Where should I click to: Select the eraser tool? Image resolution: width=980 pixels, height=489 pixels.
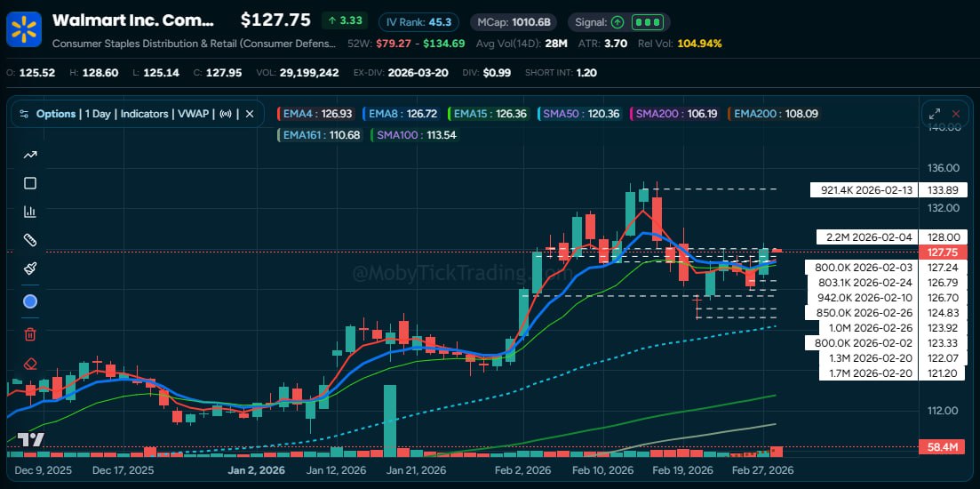pyautogui.click(x=30, y=364)
